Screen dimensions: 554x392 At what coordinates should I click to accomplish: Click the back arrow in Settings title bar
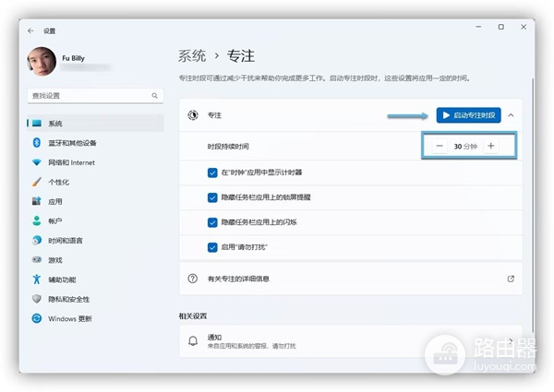pos(32,30)
